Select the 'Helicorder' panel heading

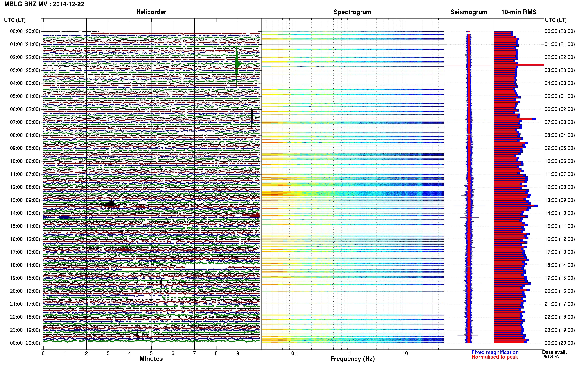pos(151,12)
